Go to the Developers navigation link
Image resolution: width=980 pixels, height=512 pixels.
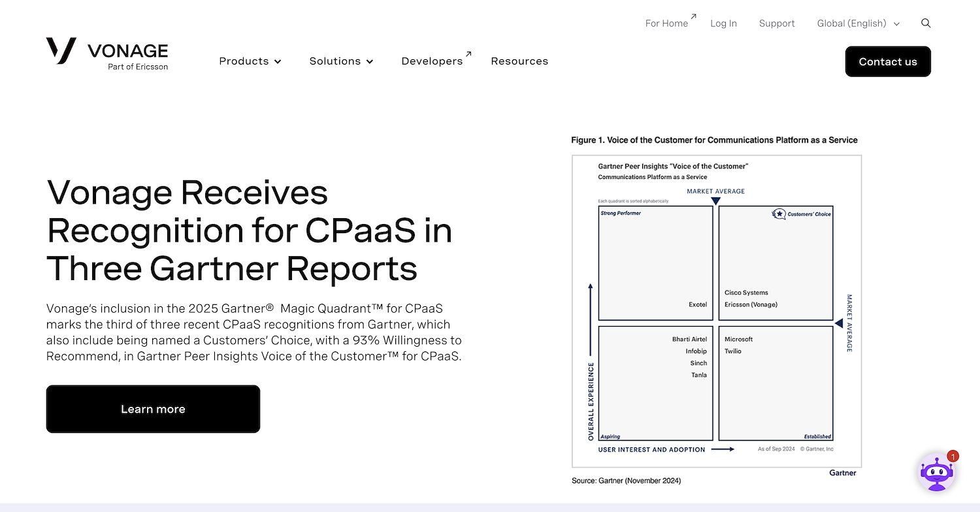tap(432, 61)
